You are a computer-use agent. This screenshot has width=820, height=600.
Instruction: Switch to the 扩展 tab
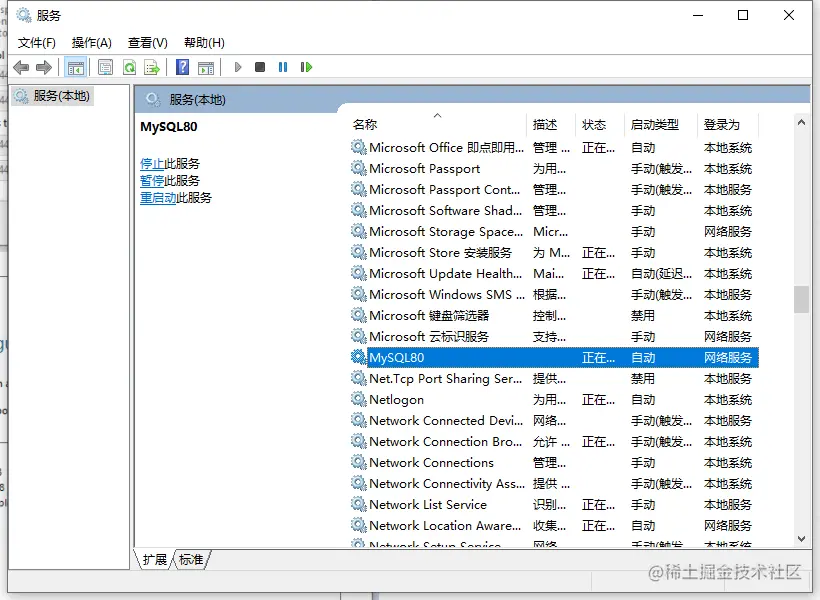coord(155,559)
